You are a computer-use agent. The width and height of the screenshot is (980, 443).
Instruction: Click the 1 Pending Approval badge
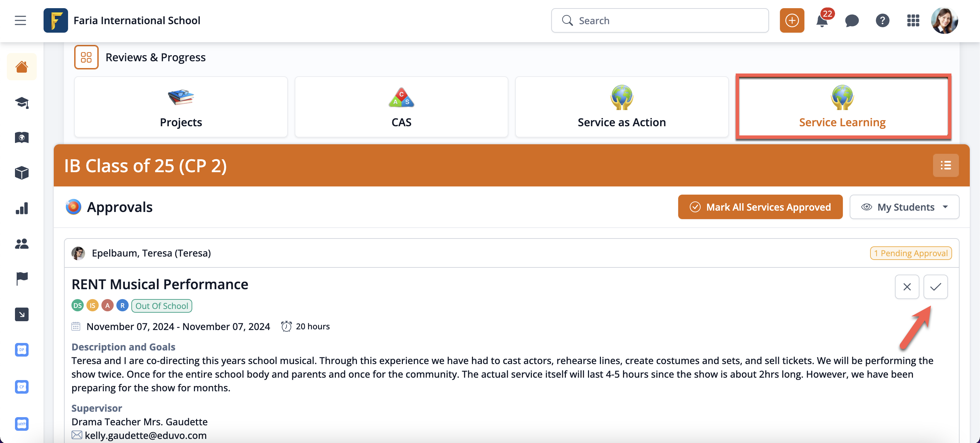[x=911, y=253]
